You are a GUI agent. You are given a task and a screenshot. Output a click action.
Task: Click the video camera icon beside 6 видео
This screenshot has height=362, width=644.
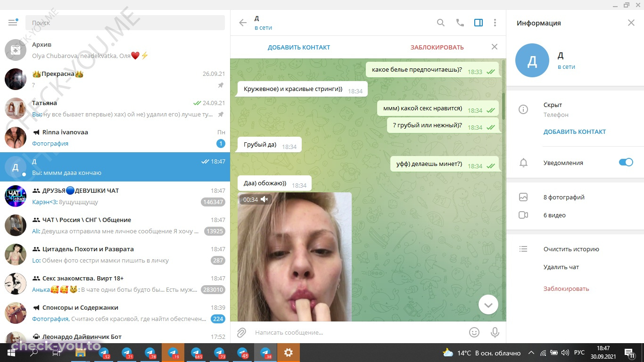(523, 215)
